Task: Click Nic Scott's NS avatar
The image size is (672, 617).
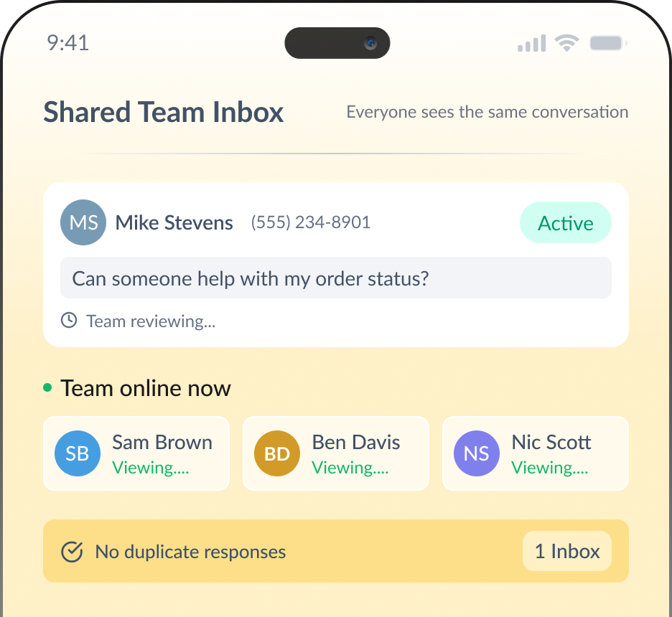Action: pyautogui.click(x=477, y=453)
